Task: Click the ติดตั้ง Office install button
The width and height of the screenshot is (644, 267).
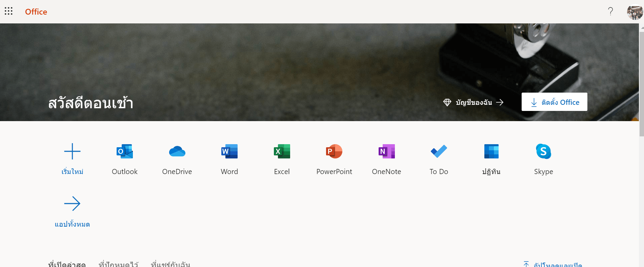Action: pos(555,102)
